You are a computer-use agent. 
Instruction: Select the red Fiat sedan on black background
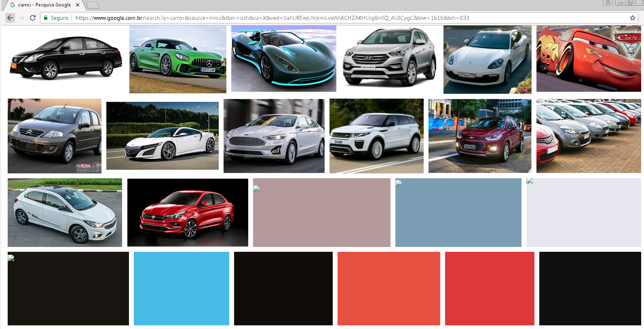click(188, 213)
